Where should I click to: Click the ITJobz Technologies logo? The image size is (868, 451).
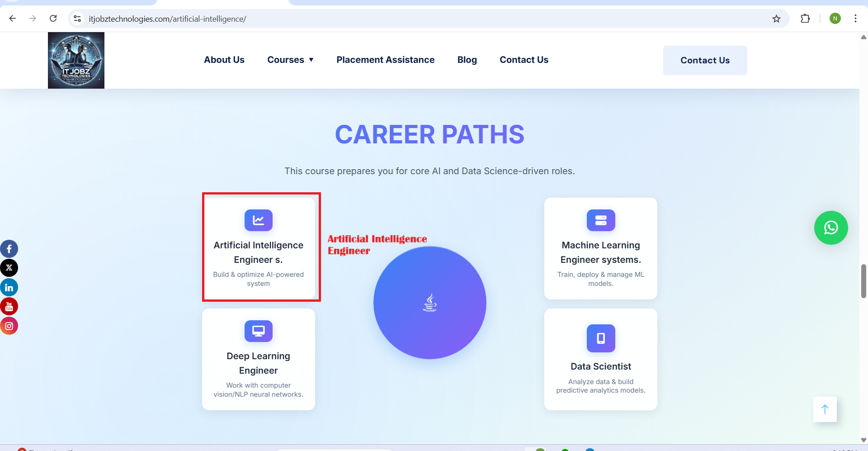coord(76,60)
